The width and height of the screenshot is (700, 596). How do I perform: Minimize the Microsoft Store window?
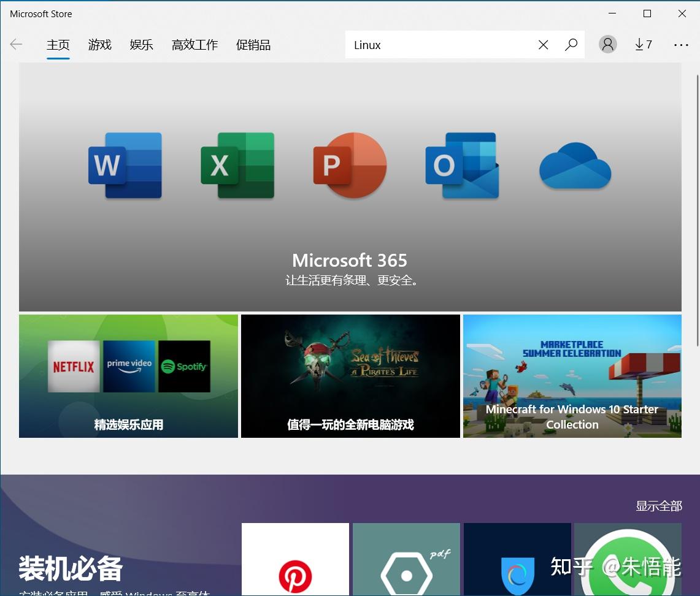tap(612, 13)
